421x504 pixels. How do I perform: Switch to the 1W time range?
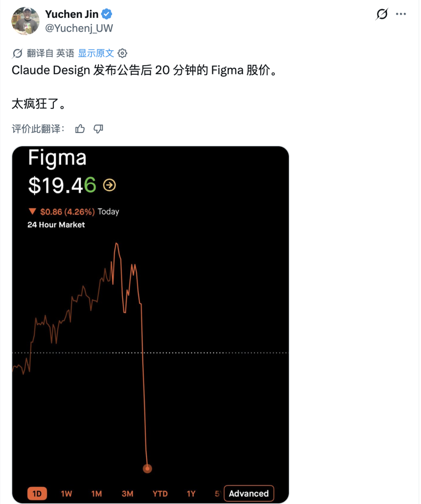[x=67, y=493]
